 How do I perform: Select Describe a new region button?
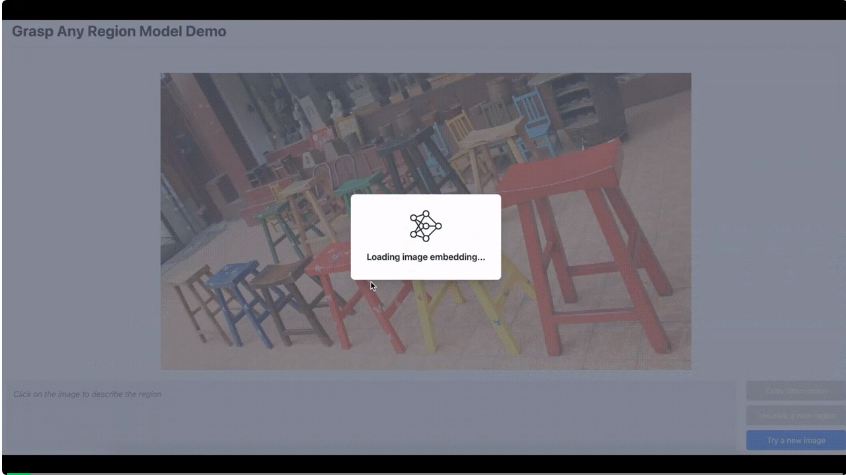795,415
